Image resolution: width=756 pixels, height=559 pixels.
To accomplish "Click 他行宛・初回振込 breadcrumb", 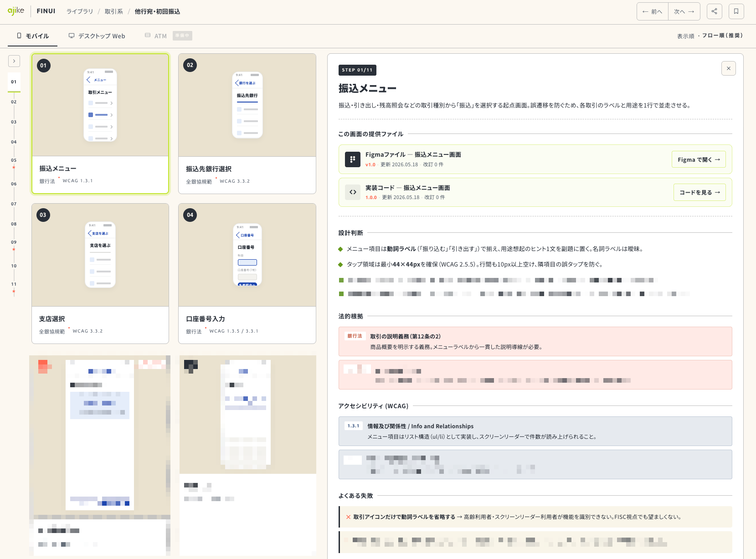I will 157,11.
